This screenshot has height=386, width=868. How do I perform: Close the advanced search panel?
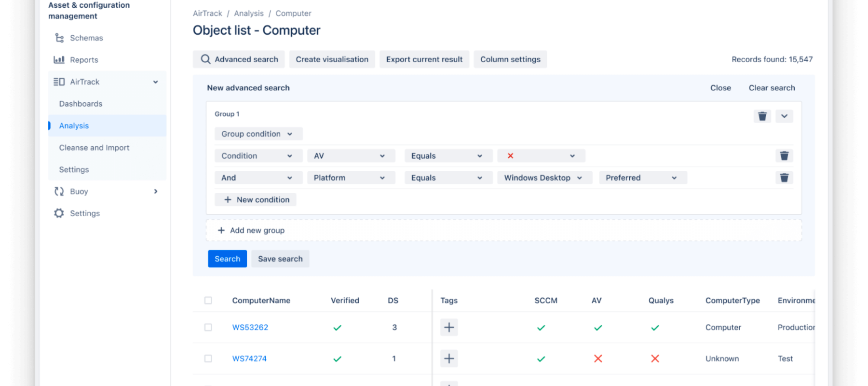pos(720,88)
